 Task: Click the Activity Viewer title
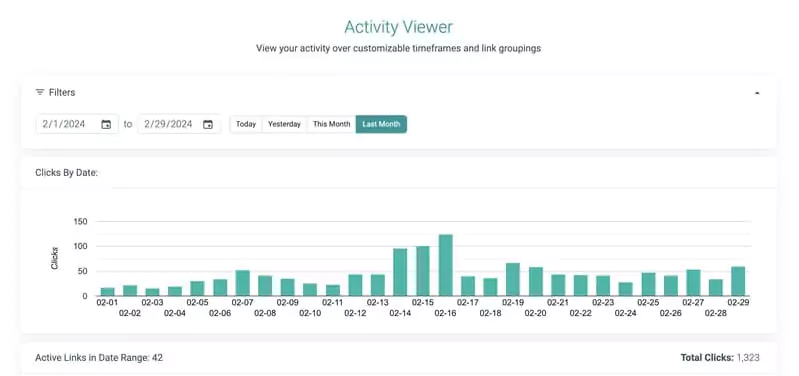[x=398, y=26]
